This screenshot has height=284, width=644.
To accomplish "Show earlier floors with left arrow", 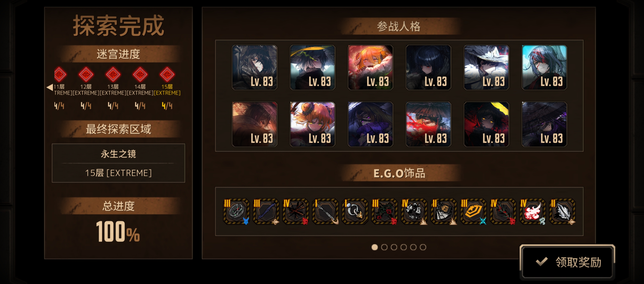I will [x=49, y=87].
